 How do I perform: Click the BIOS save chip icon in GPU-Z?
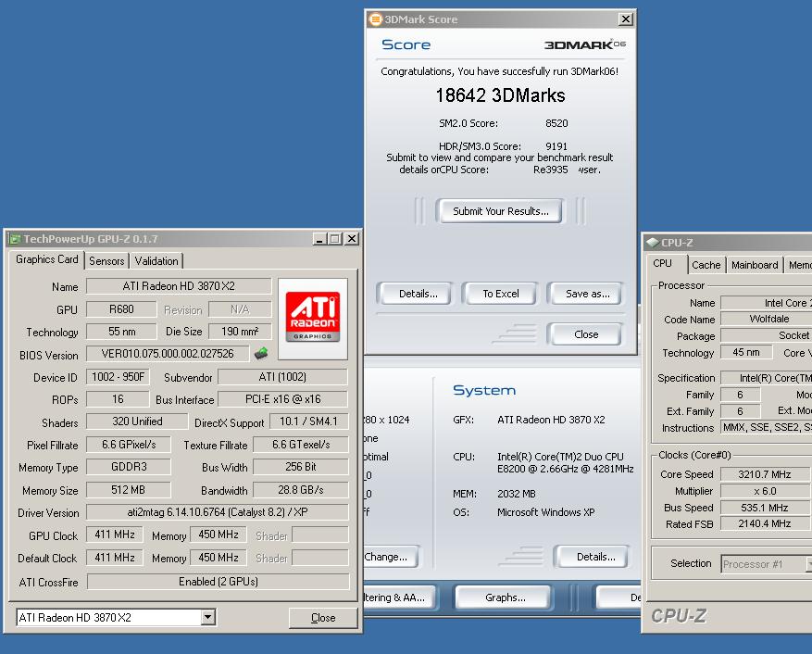pos(261,354)
